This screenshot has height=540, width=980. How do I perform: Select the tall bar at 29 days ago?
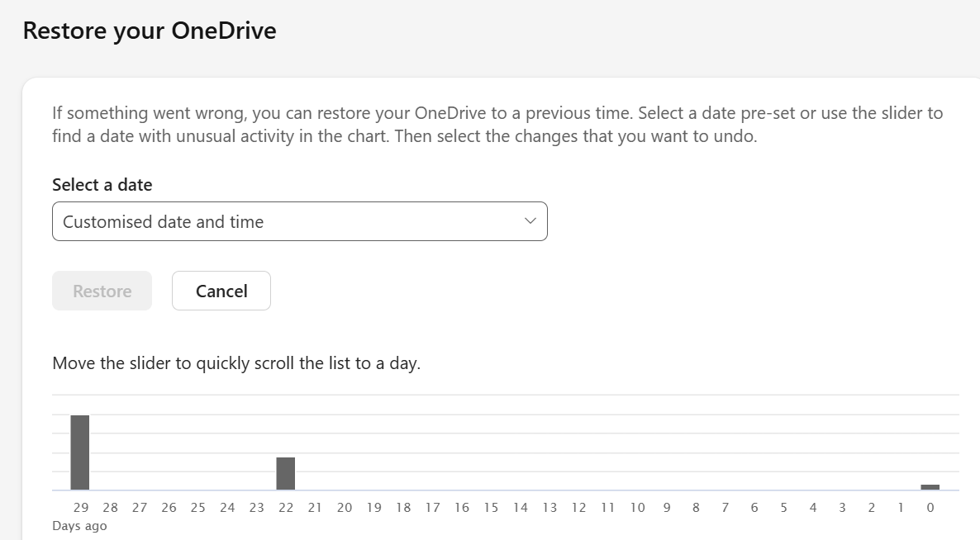pyautogui.click(x=79, y=452)
